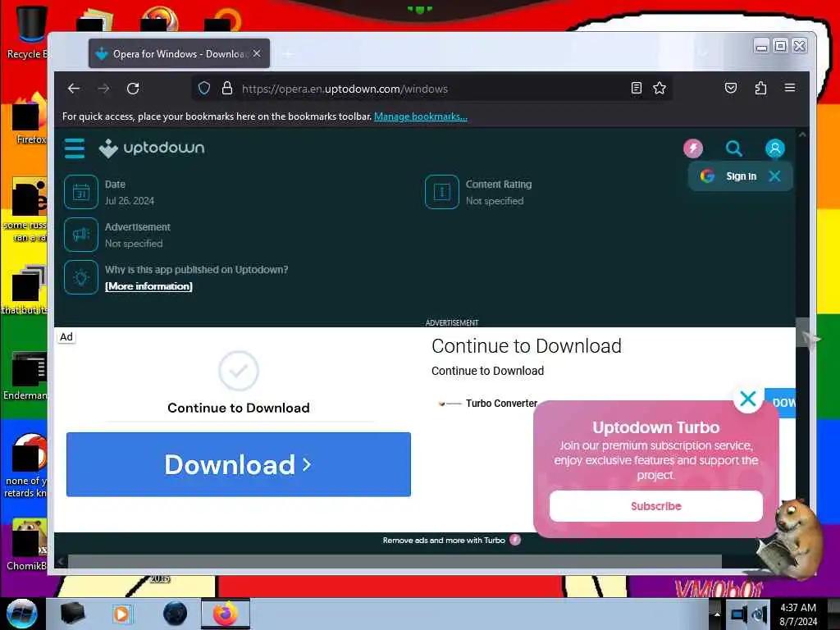Open the More information link

(x=148, y=286)
